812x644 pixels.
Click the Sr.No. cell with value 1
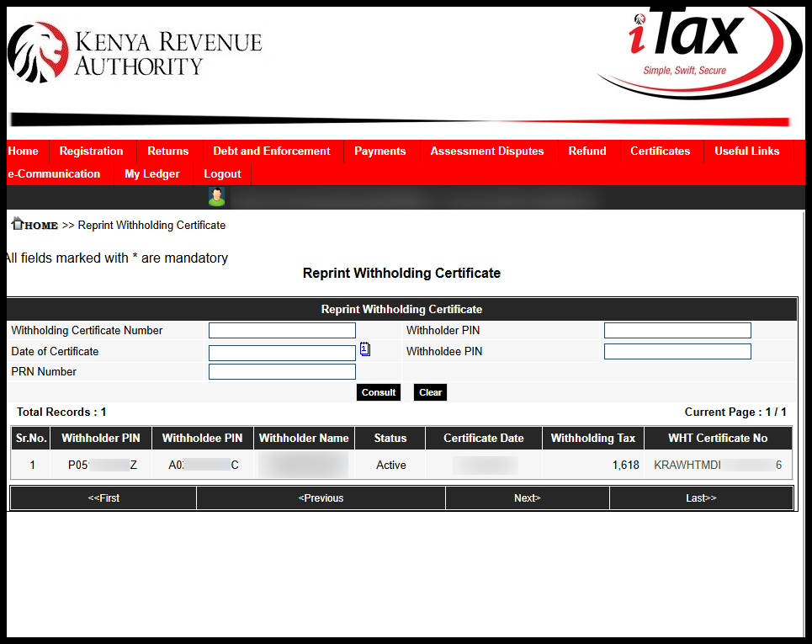coord(32,465)
